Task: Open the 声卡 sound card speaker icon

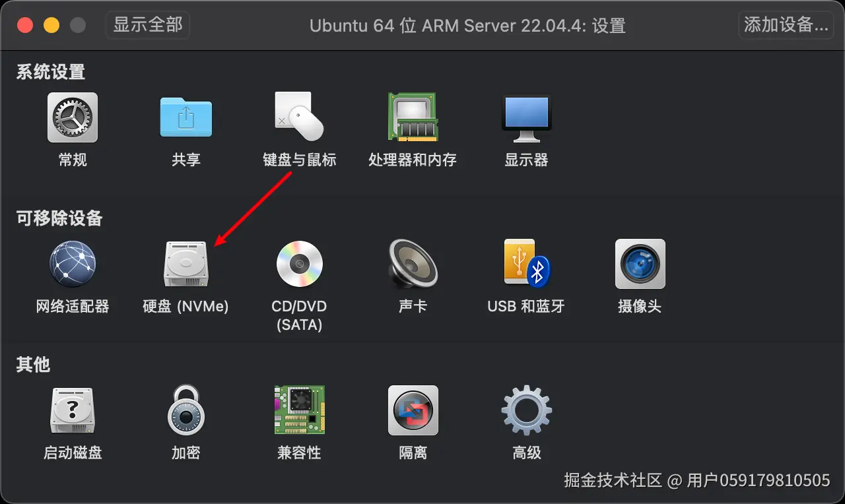Action: pyautogui.click(x=413, y=264)
